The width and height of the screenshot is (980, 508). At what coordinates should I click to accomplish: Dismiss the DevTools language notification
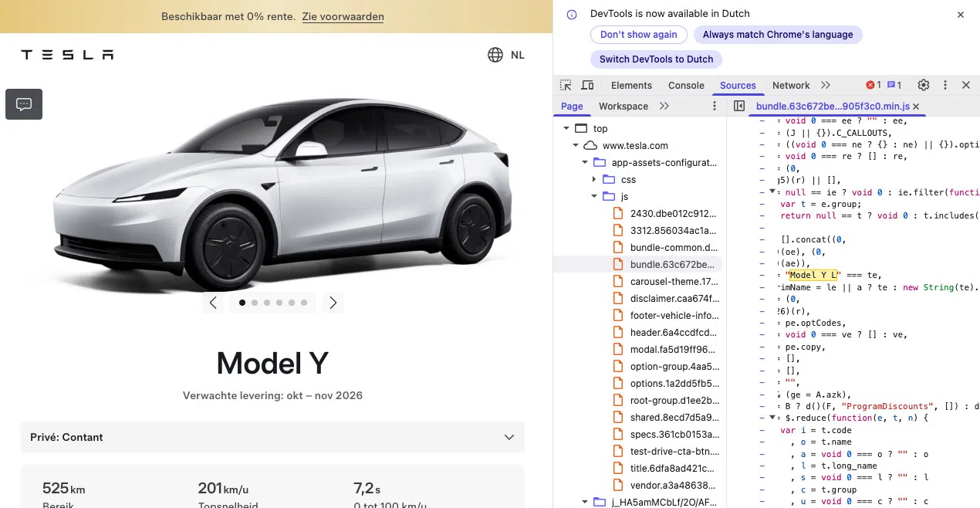961,15
